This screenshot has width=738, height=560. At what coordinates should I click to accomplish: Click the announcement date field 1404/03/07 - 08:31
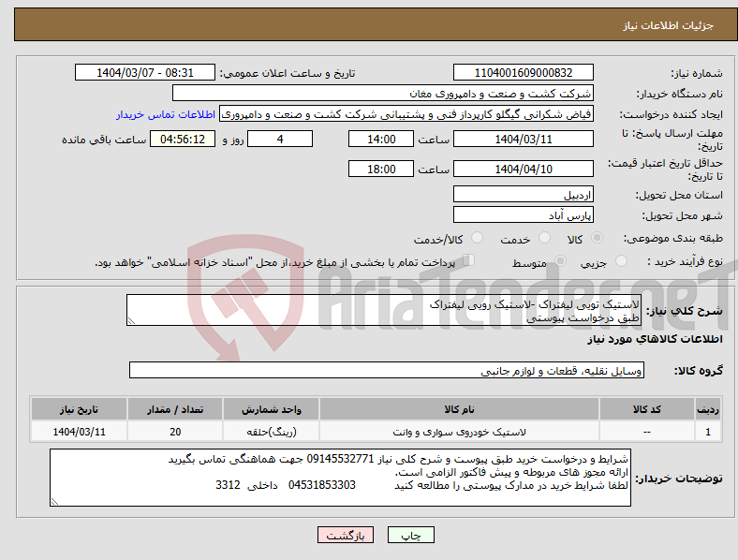coord(145,73)
